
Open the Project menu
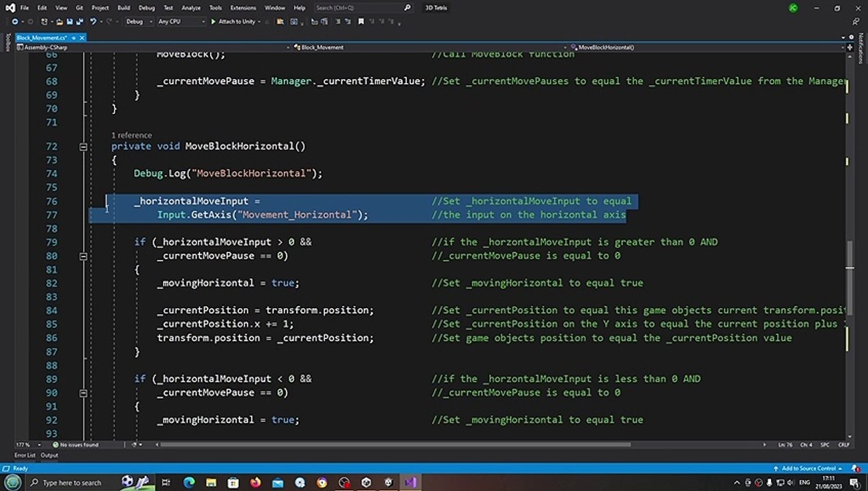100,8
